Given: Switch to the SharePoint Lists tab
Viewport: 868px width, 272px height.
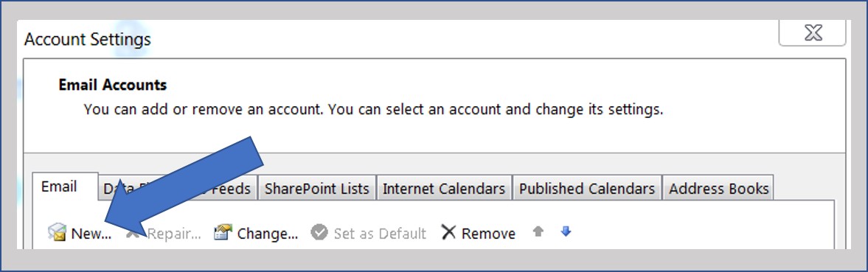Looking at the screenshot, I should coord(316,188).
